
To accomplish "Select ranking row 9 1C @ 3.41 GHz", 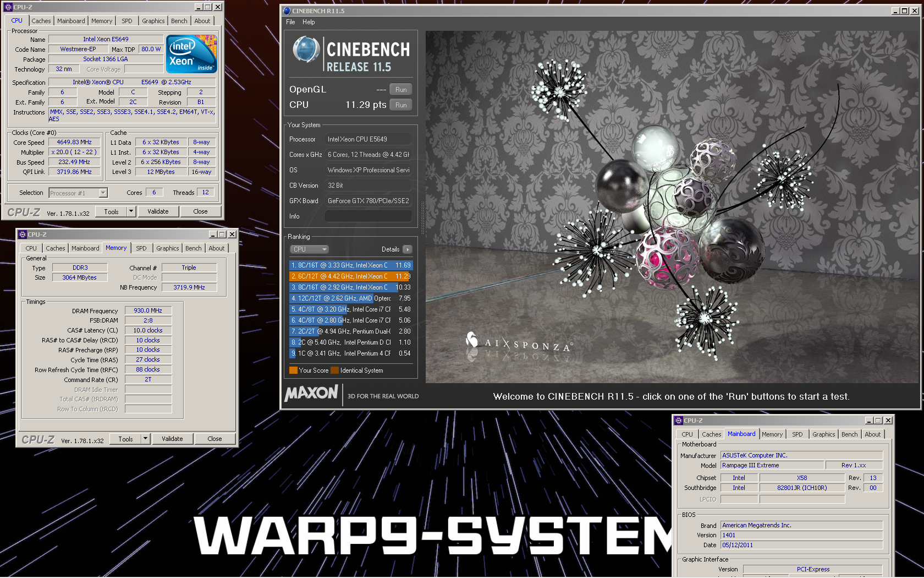I will pyautogui.click(x=351, y=353).
